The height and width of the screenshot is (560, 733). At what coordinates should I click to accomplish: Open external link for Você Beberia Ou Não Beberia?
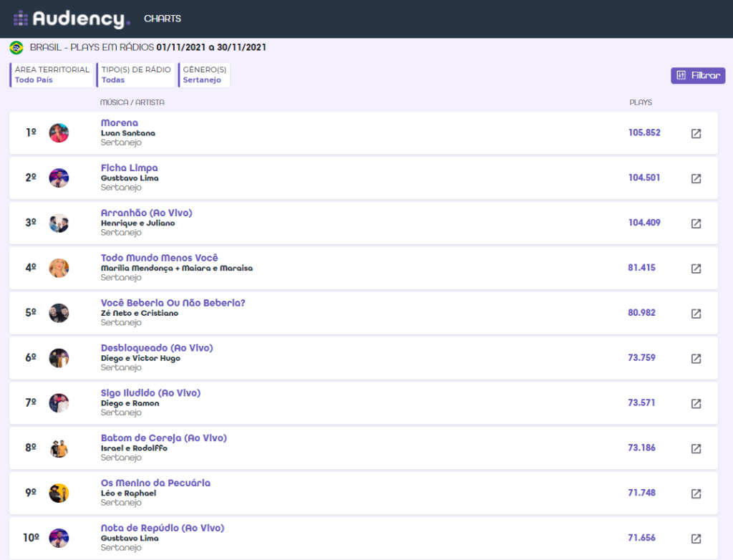click(696, 313)
